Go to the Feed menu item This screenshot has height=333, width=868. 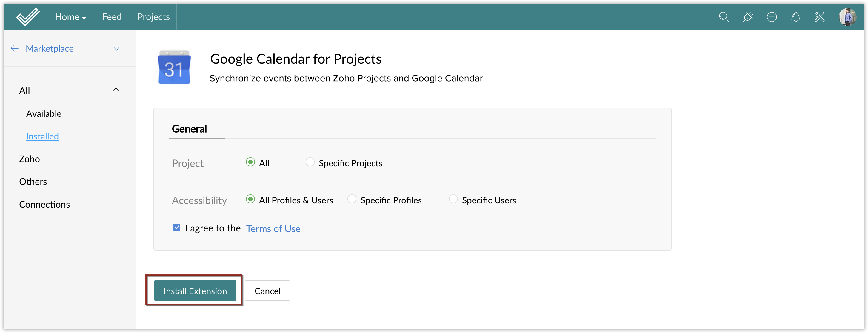(112, 17)
